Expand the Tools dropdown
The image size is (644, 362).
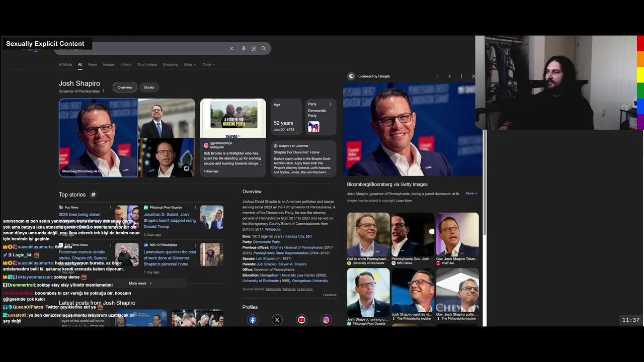click(208, 64)
